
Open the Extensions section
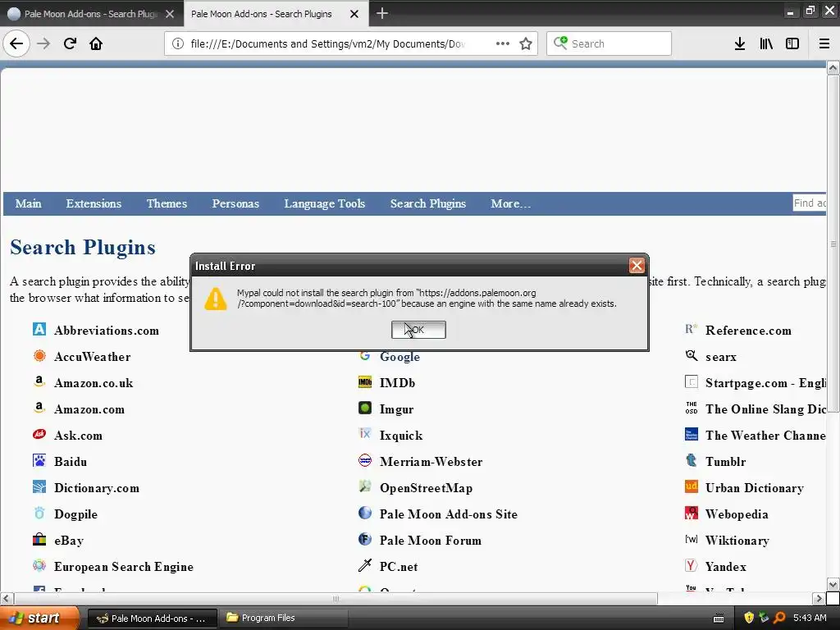[94, 203]
